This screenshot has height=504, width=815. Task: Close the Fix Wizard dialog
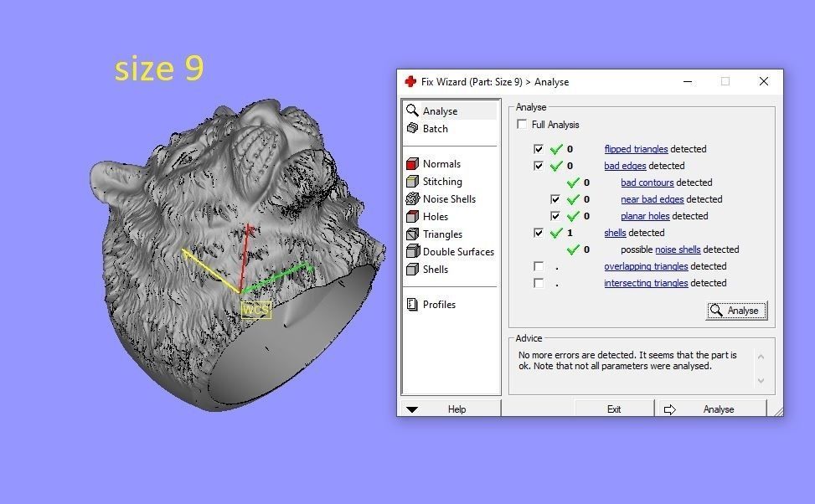coord(764,81)
